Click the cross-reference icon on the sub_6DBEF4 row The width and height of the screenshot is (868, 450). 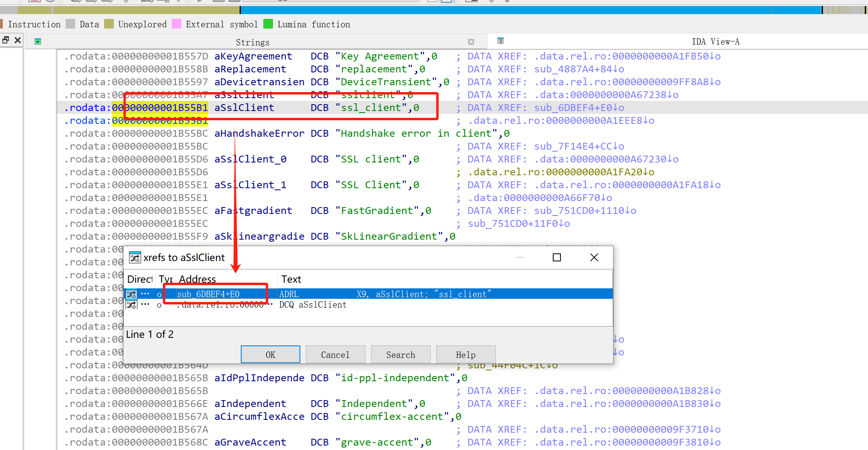131,294
